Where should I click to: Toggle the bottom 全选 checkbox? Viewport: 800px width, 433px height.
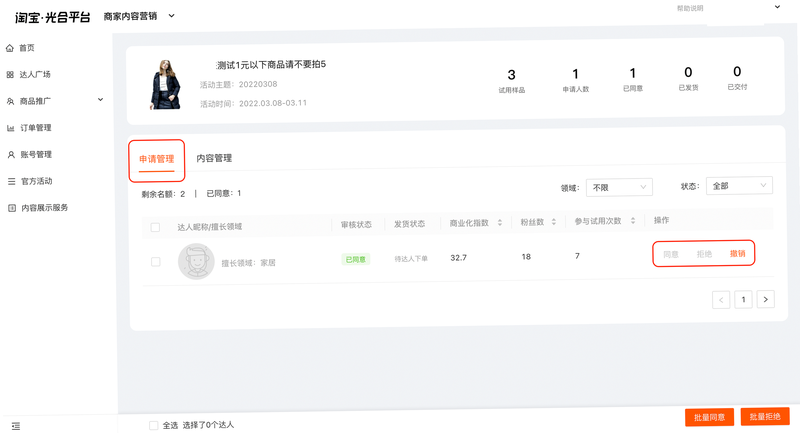[154, 425]
